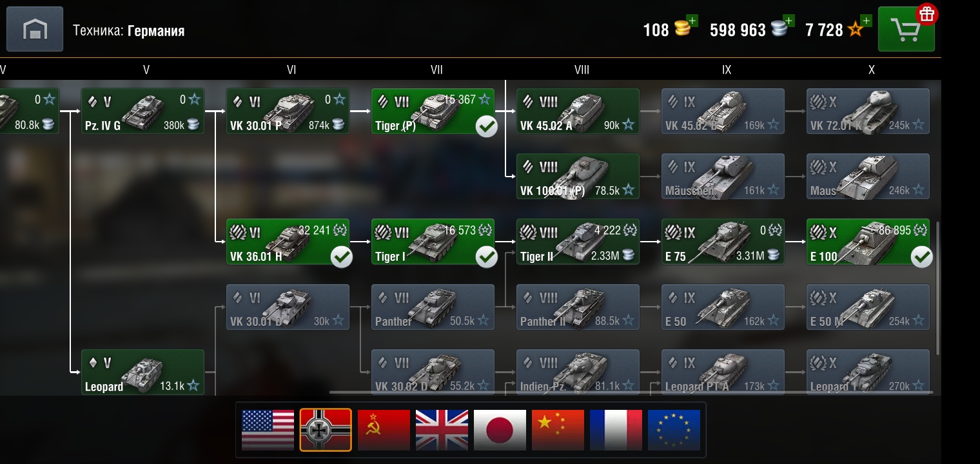Select the Japan flag nation
Image resolution: width=980 pixels, height=464 pixels.
(x=500, y=430)
